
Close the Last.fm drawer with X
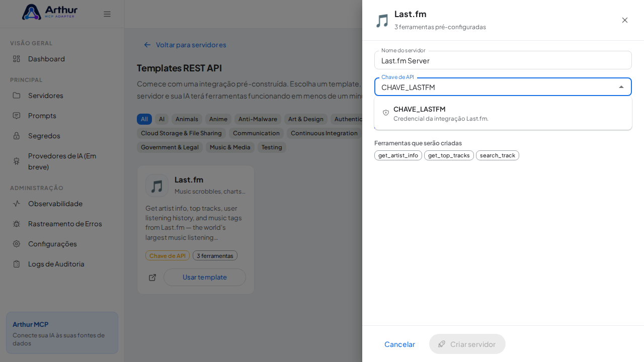625,20
